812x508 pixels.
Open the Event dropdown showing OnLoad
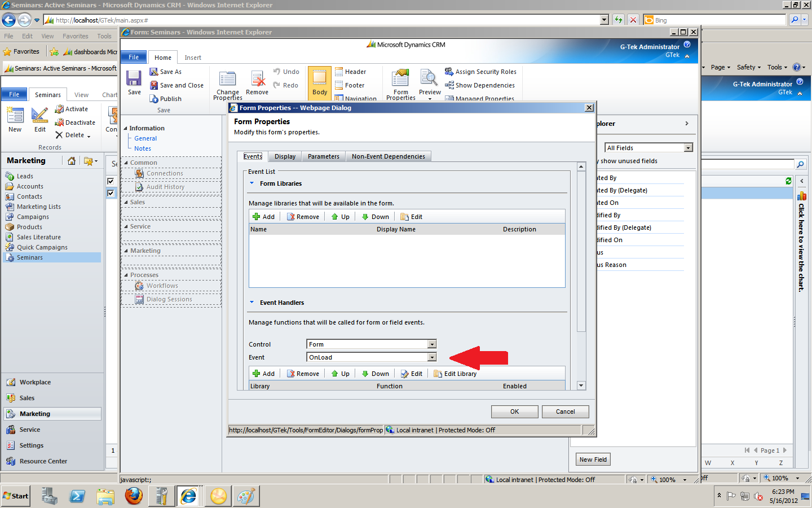point(432,357)
